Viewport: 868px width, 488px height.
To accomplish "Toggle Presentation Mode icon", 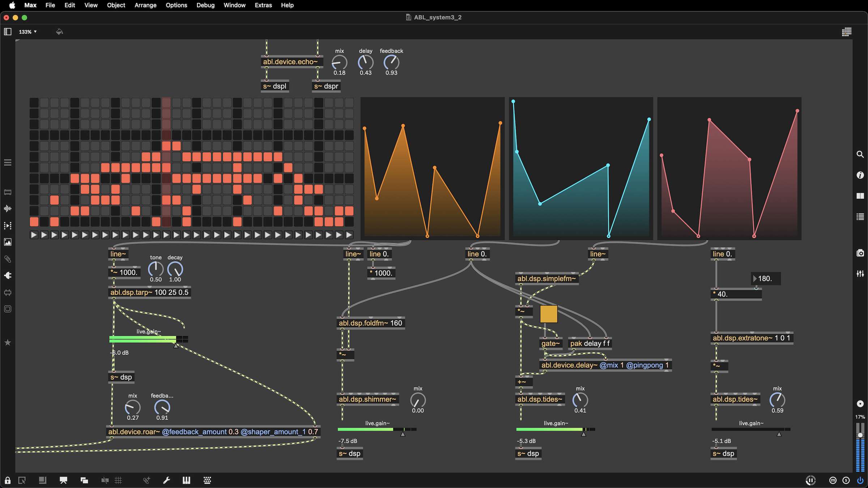I will point(63,480).
